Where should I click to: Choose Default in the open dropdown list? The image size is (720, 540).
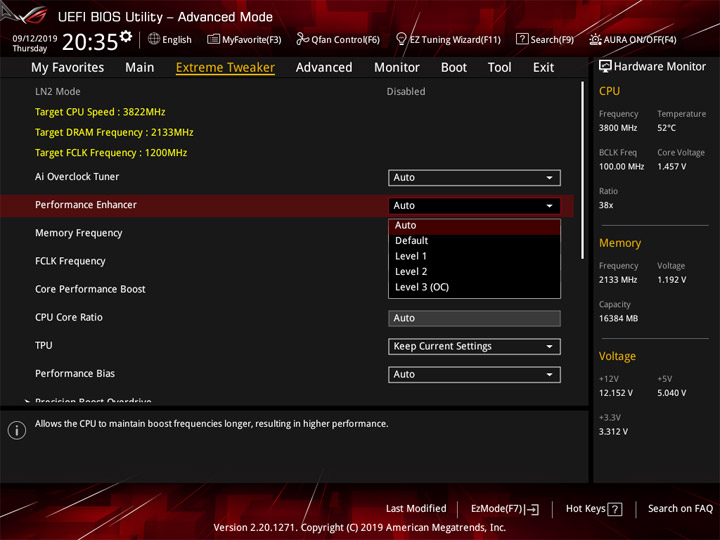point(474,241)
